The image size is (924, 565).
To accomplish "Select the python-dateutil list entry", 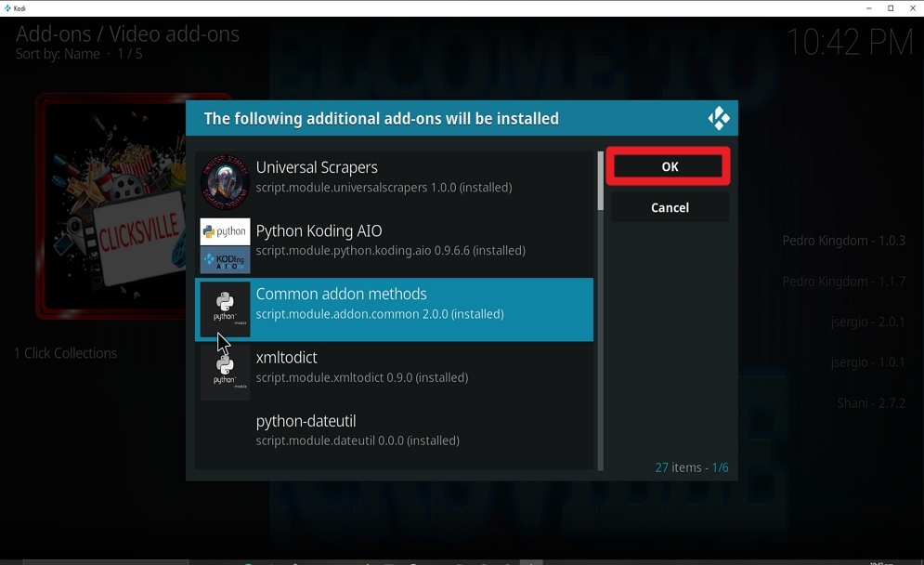I will pos(394,437).
